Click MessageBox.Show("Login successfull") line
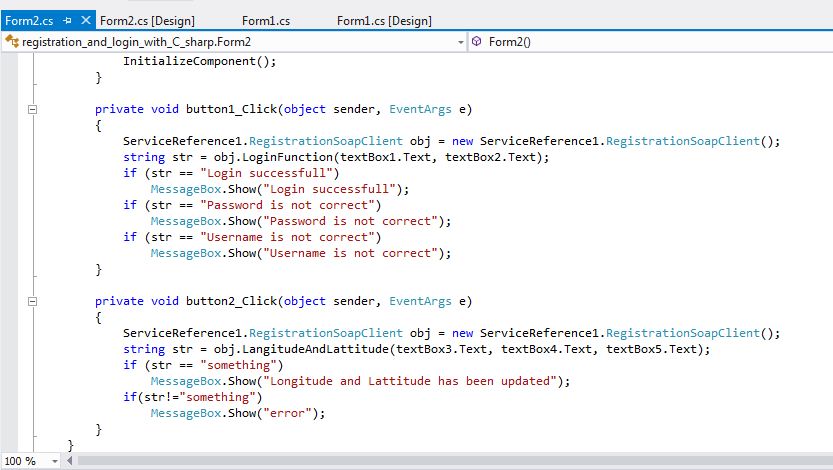833x470 pixels. point(280,189)
